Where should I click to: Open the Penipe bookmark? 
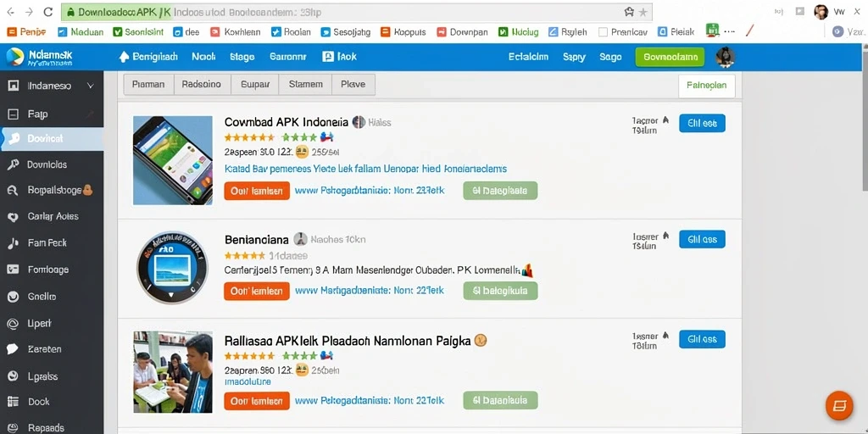coord(26,32)
